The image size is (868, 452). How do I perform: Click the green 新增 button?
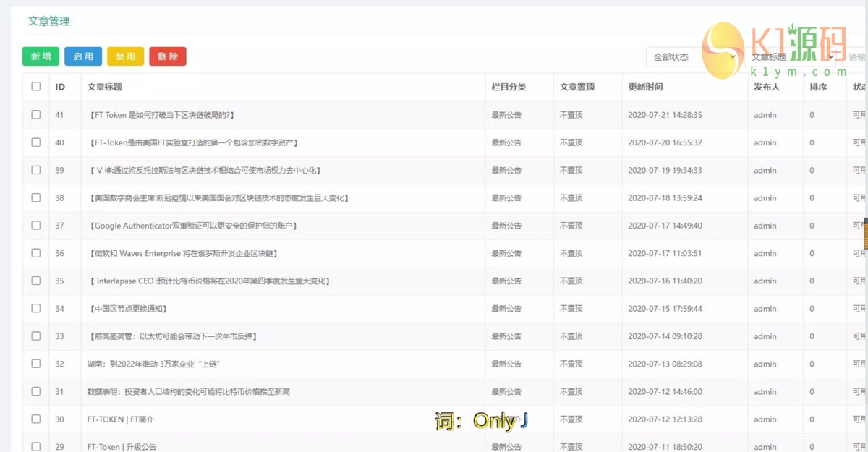[41, 56]
